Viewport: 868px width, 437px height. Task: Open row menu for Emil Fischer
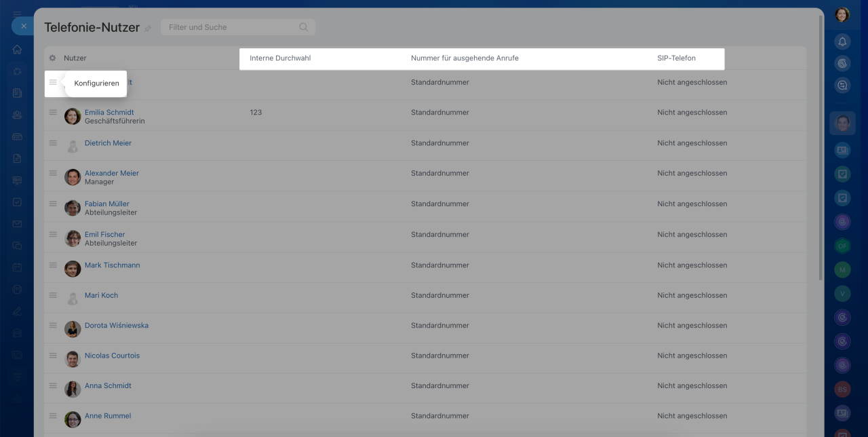click(53, 234)
